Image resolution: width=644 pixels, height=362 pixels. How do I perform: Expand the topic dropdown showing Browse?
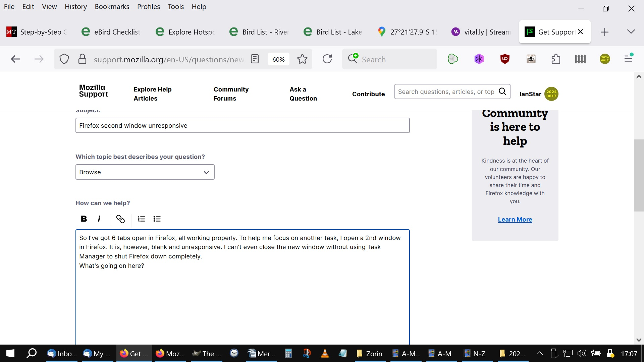(145, 172)
